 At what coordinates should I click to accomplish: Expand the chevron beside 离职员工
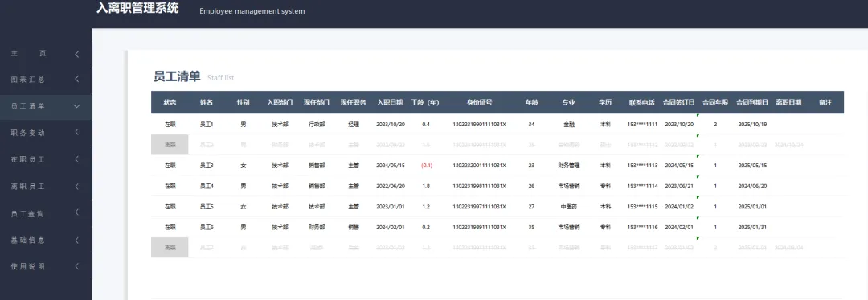(x=77, y=186)
